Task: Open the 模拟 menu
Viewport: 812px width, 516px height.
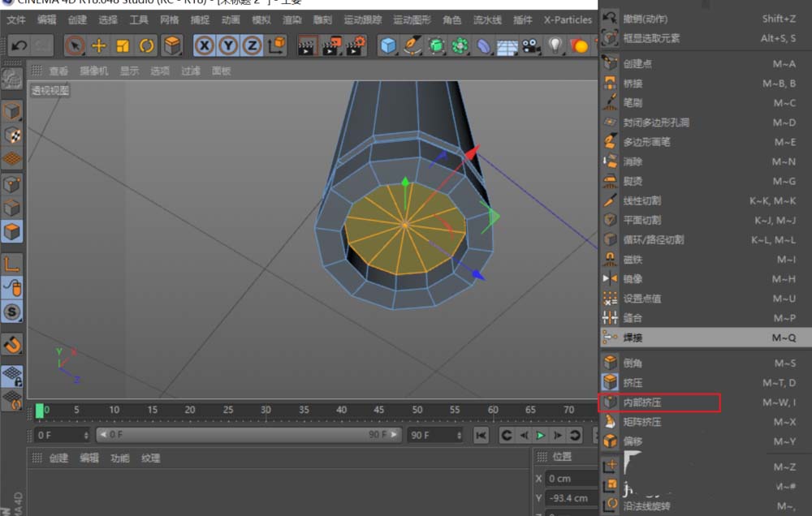Action: [x=261, y=19]
